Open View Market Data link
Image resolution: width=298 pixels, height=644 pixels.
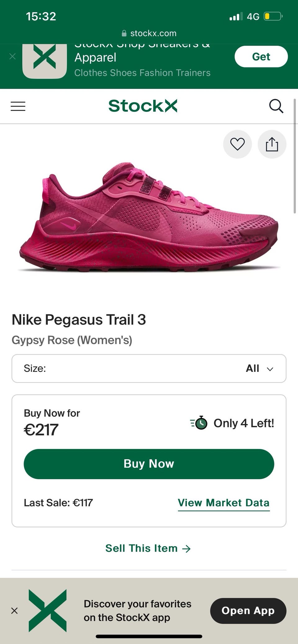223,503
